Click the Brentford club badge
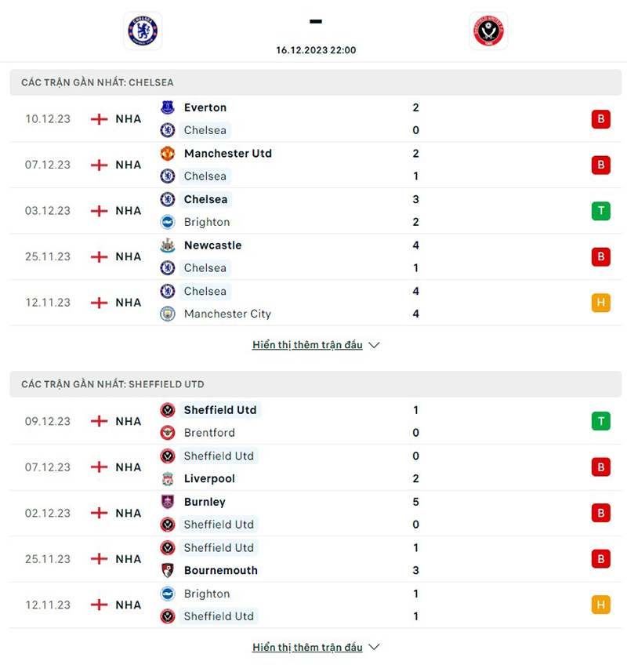This screenshot has width=627, height=672. (169, 433)
